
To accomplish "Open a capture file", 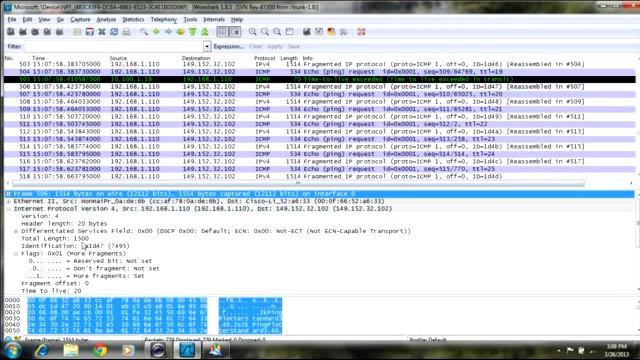I will pos(77,32).
